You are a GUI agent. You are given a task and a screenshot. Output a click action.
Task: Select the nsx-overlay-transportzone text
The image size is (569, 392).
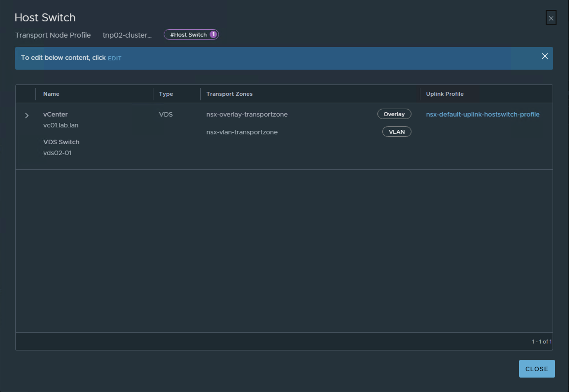coord(247,115)
